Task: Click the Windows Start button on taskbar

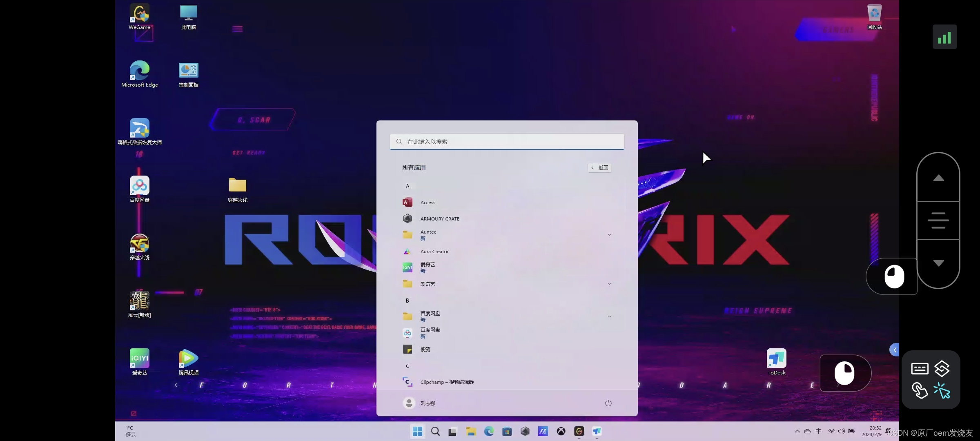Action: coord(417,431)
